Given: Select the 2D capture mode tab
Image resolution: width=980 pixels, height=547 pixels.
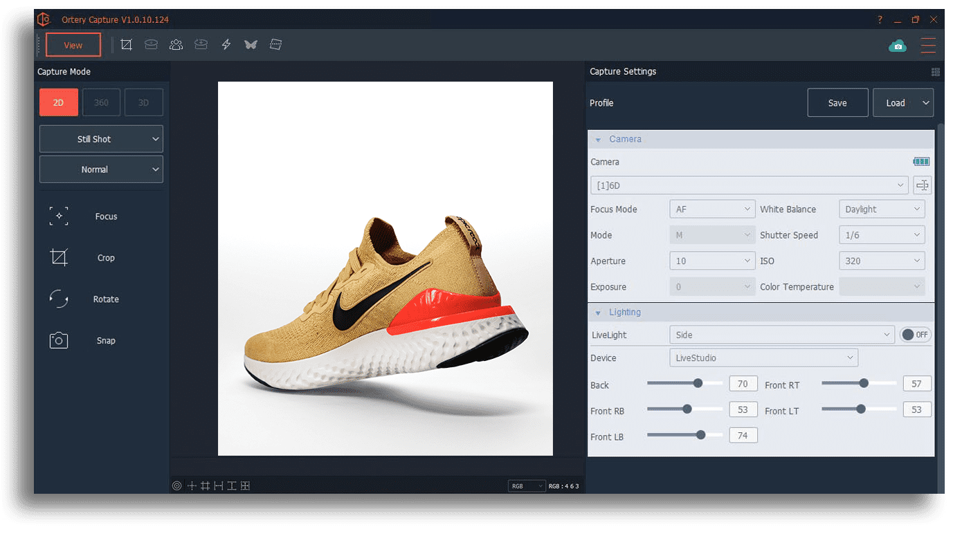Looking at the screenshot, I should tap(59, 102).
